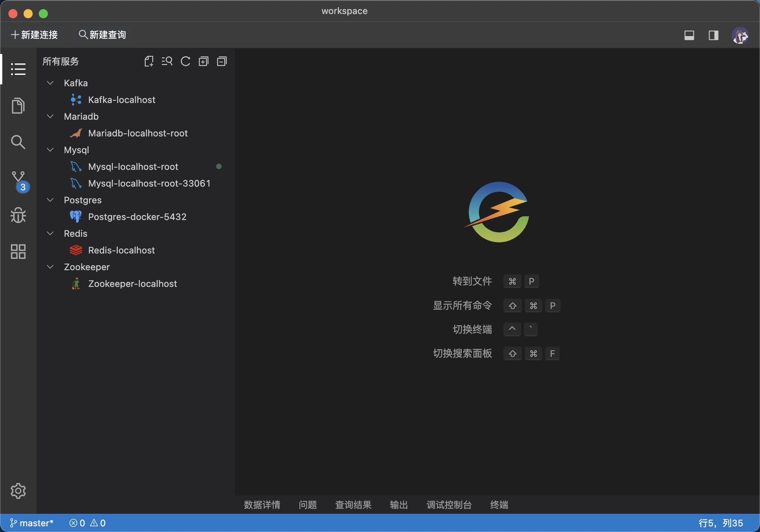Collapse the Kafka group chevron
Viewport: 760px width, 532px height.
coord(50,83)
